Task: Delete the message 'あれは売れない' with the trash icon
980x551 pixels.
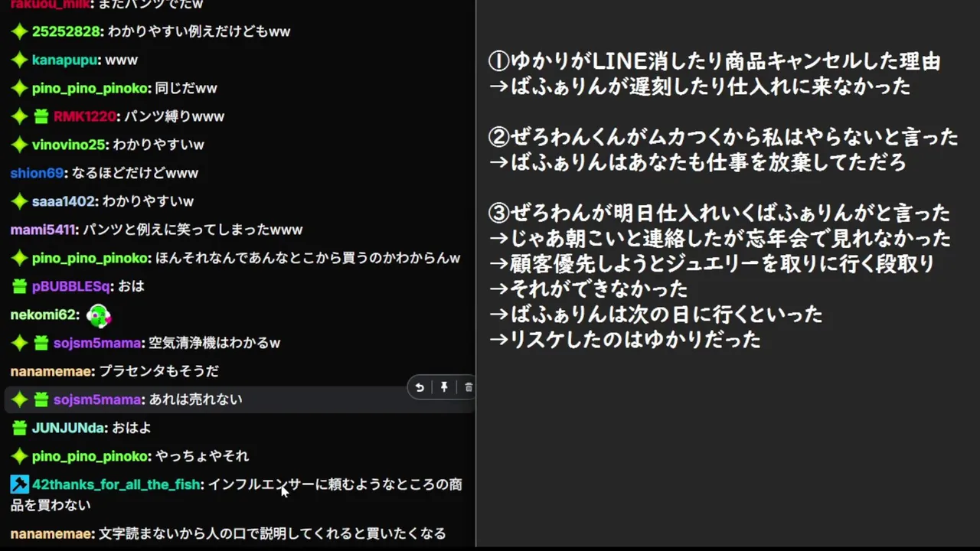Action: pos(469,387)
